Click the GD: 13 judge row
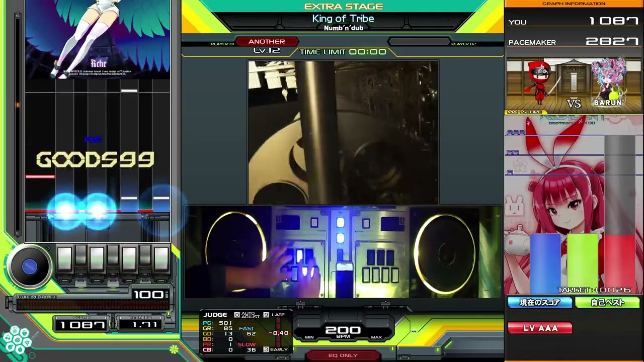The image size is (644, 362). (218, 334)
